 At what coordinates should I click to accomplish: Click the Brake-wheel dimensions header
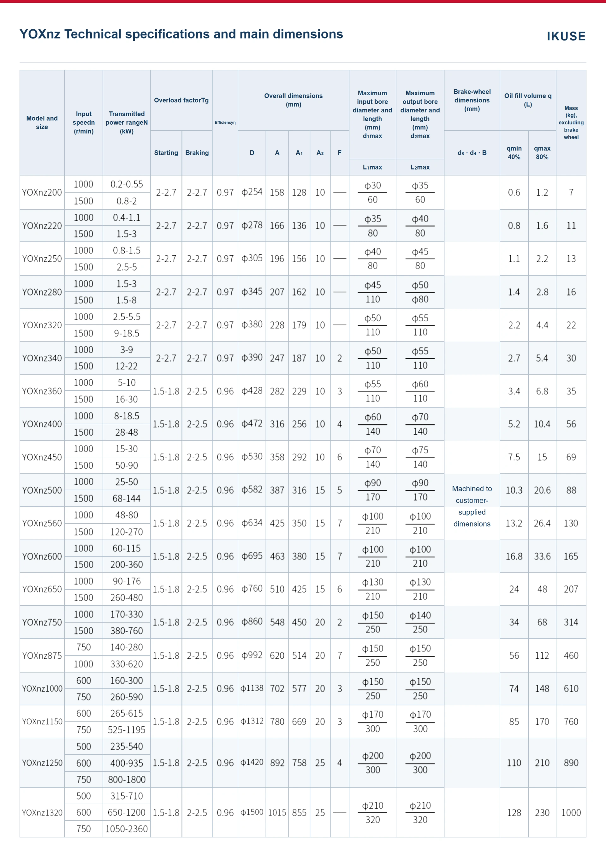pos(472,100)
